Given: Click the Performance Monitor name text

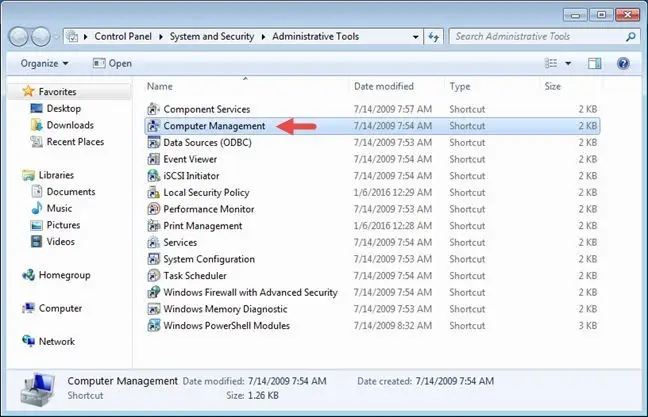Looking at the screenshot, I should tap(209, 209).
